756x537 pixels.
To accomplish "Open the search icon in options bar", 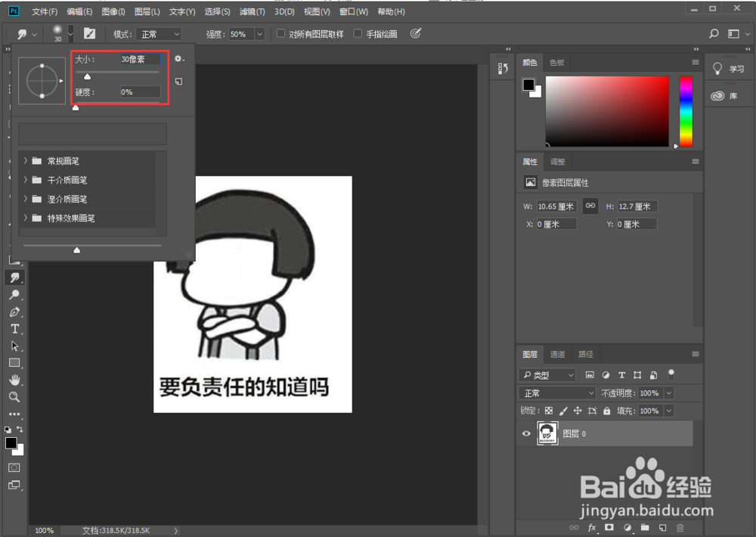I will (714, 33).
